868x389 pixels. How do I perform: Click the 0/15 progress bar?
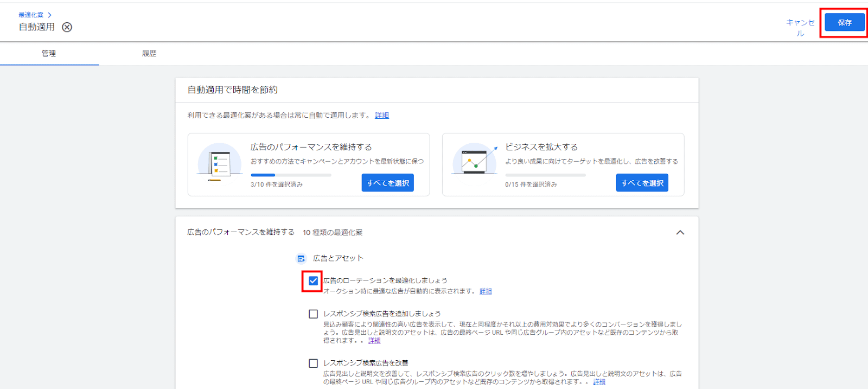[545, 175]
